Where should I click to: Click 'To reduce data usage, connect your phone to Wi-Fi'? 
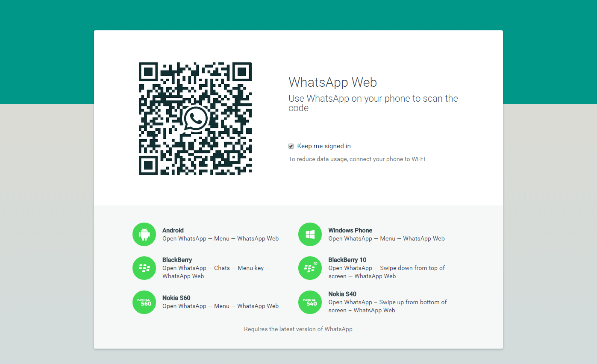(x=357, y=159)
